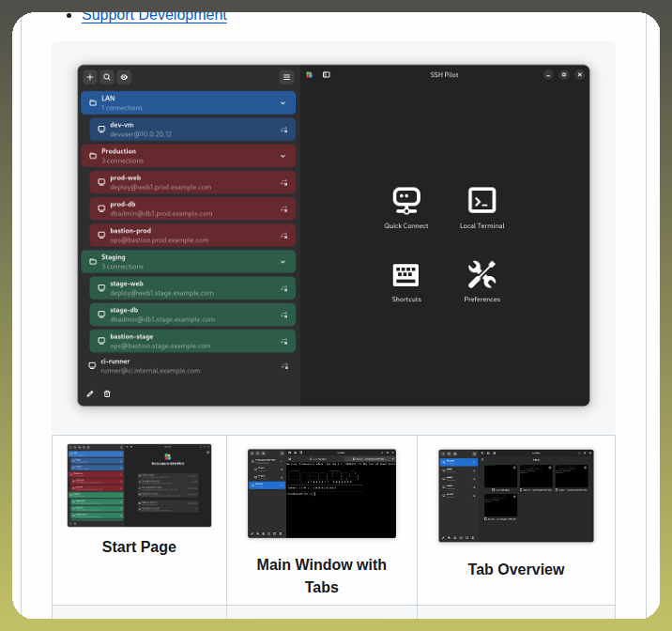Toggle the sidebar panel icon in header
Screen dimensions: 672x631
[326, 74]
